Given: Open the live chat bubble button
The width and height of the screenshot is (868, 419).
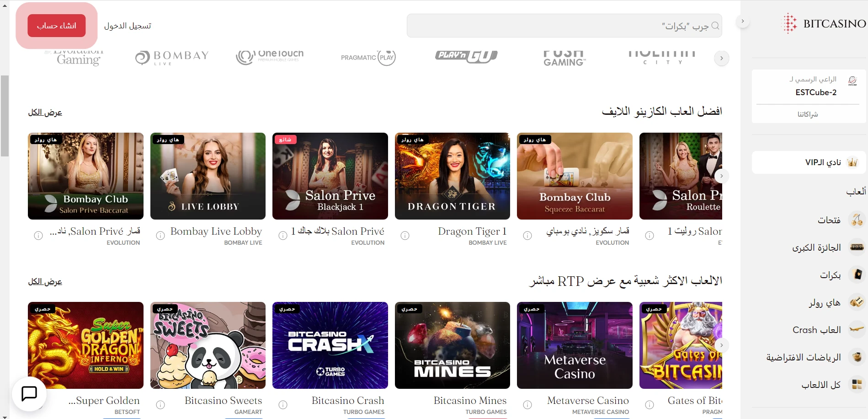Looking at the screenshot, I should pos(29,393).
